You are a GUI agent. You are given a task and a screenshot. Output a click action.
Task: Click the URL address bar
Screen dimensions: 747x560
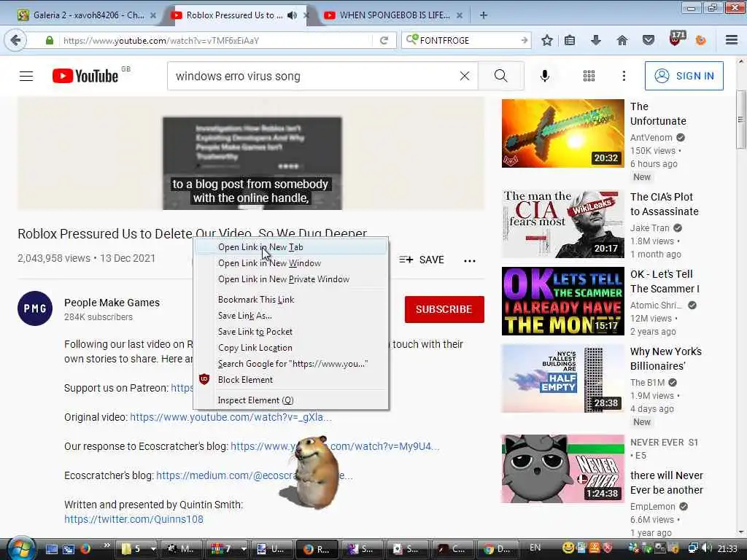[x=217, y=41]
